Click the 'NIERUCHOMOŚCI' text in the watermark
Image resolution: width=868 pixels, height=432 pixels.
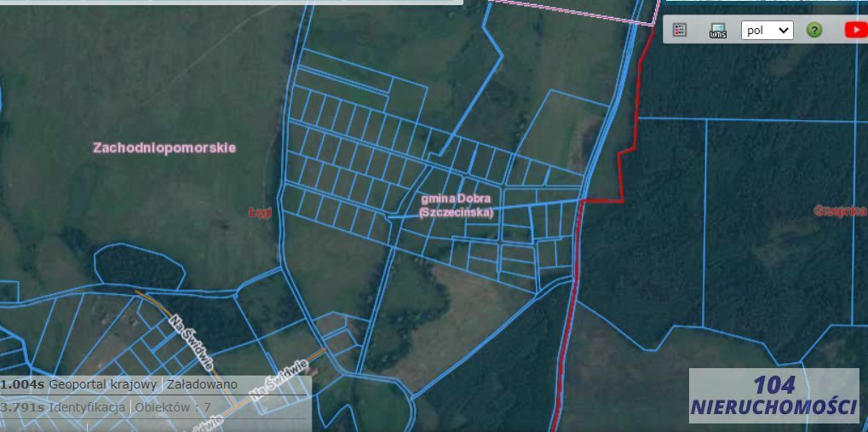click(773, 408)
